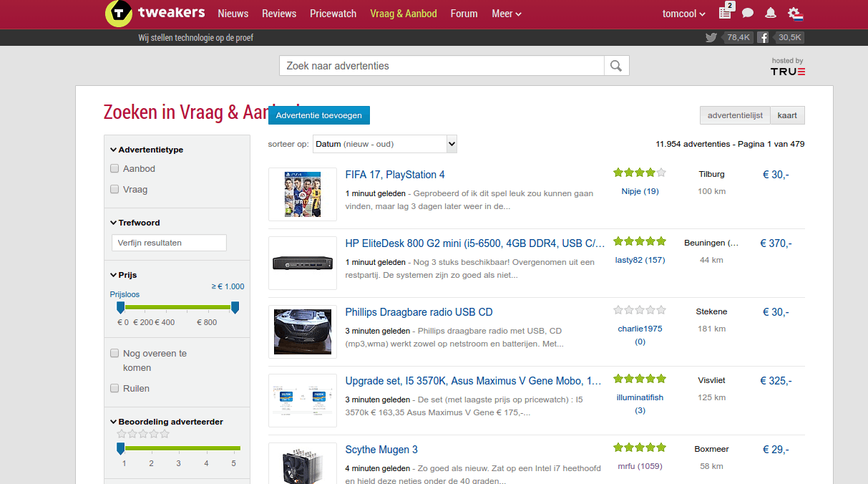Click the star rating of Nipje
This screenshot has width=868, height=484.
point(640,173)
